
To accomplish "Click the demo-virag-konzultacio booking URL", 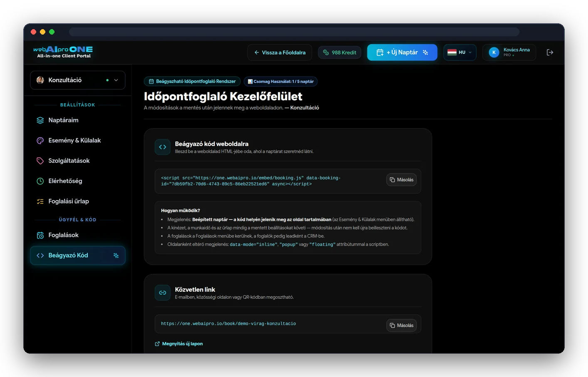I will point(228,324).
